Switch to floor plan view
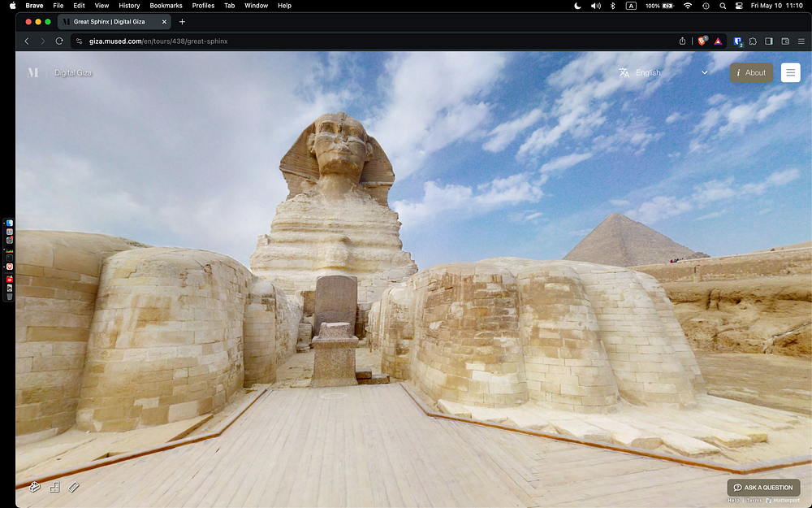This screenshot has width=812, height=508. point(54,487)
